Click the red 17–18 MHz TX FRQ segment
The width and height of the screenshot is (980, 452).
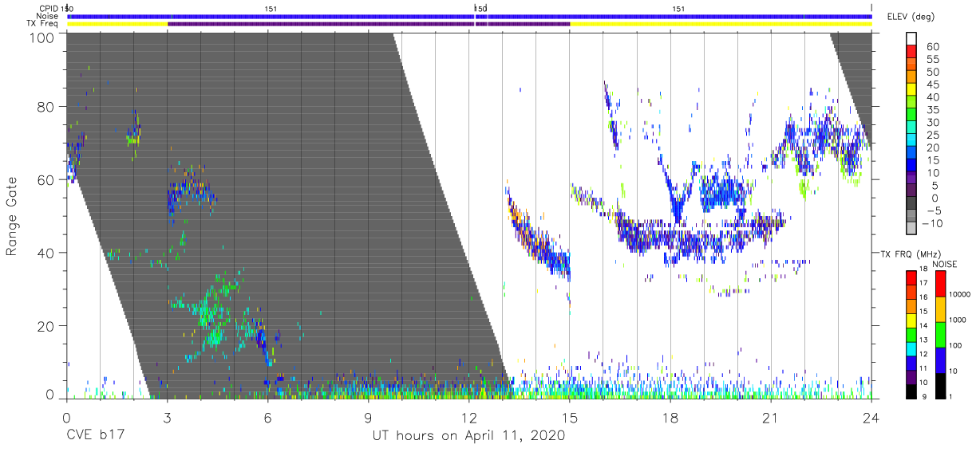[x=911, y=278]
